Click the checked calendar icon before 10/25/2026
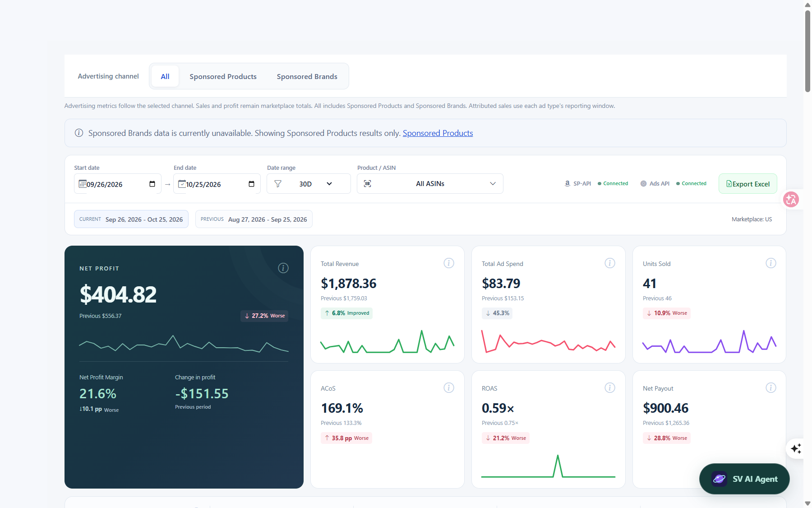The height and width of the screenshot is (508, 812). [x=182, y=184]
